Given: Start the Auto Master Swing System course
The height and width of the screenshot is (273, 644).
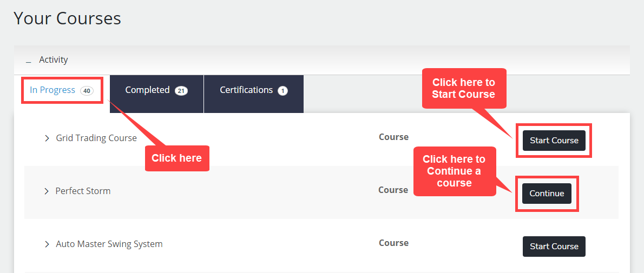Looking at the screenshot, I should (x=554, y=247).
